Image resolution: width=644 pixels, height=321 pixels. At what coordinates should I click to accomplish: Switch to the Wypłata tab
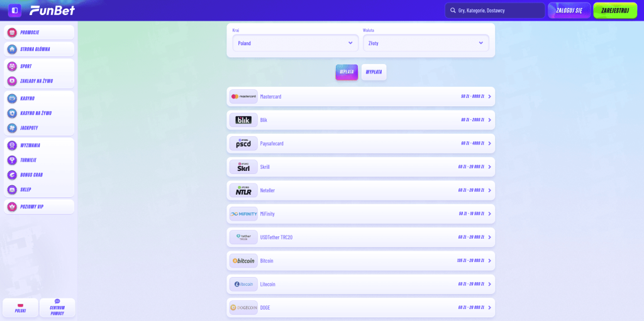(374, 72)
